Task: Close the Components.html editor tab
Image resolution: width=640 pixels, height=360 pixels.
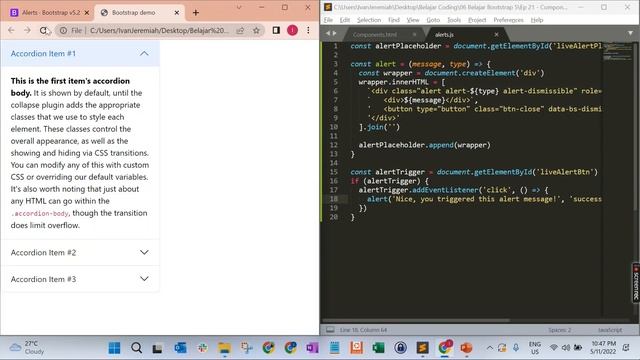Action: coord(414,35)
